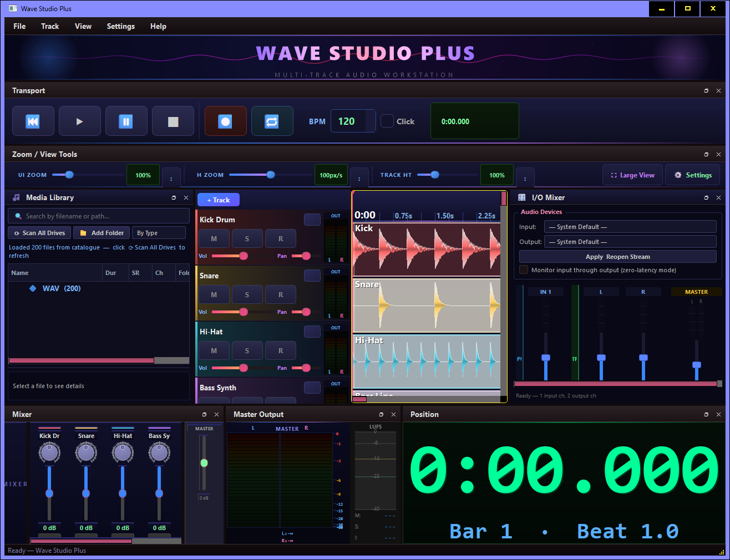This screenshot has height=560, width=730.
Task: Mute the Snare track
Action: [214, 295]
